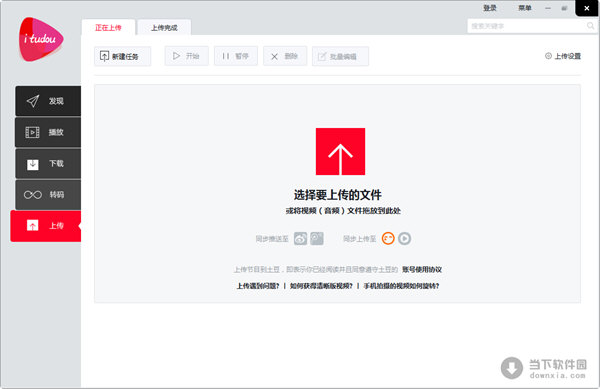Open 上传设置 upload settings
This screenshot has height=389, width=600.
coord(563,56)
